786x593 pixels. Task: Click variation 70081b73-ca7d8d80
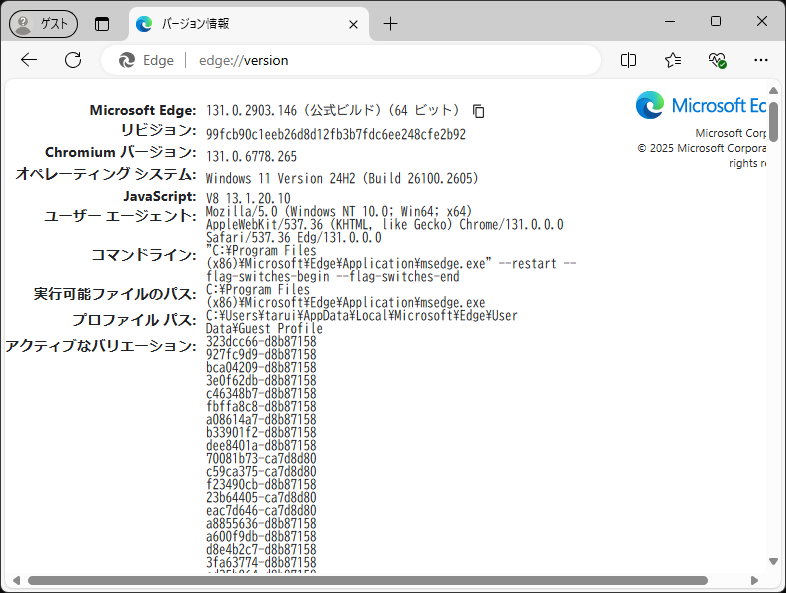261,459
